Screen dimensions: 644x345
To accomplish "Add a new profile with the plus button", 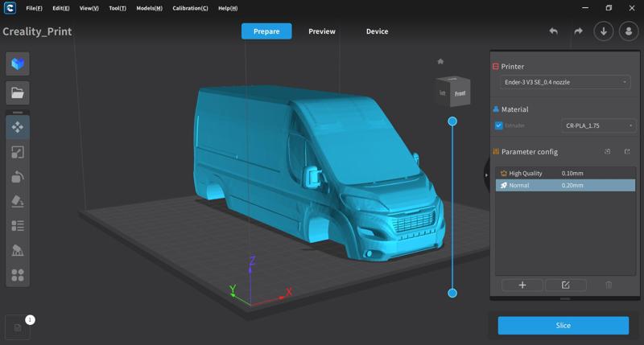I will 522,285.
